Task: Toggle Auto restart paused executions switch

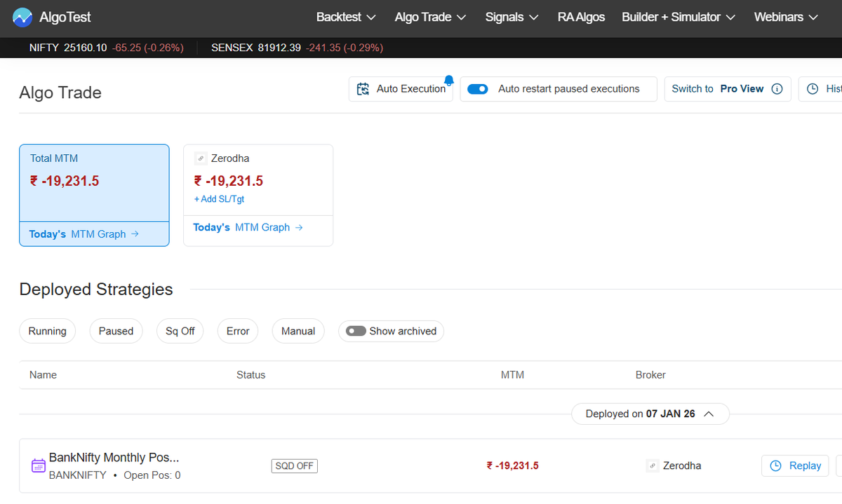Action: (478, 89)
